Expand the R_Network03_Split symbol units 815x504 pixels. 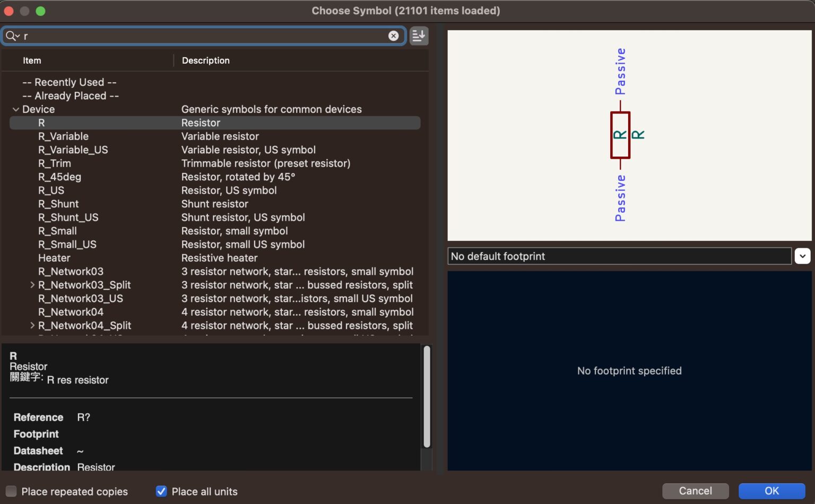pyautogui.click(x=32, y=285)
